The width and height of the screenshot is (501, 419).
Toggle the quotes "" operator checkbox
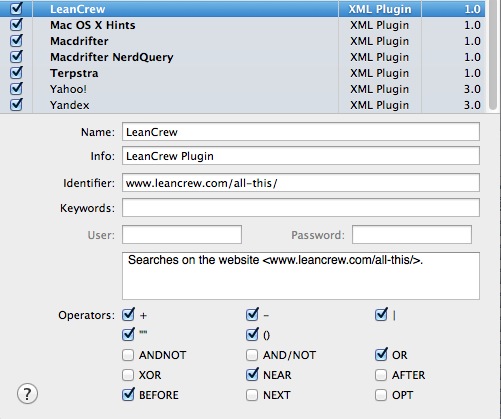click(128, 335)
